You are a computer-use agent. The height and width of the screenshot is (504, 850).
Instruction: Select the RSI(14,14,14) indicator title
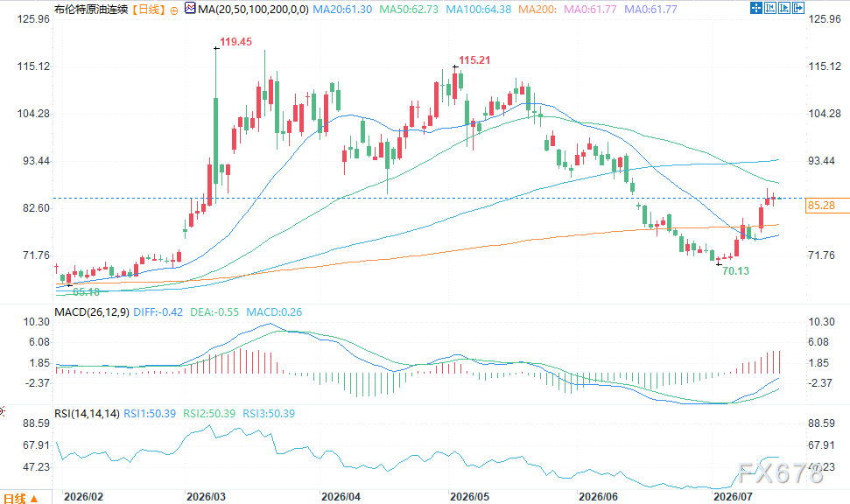click(x=87, y=414)
